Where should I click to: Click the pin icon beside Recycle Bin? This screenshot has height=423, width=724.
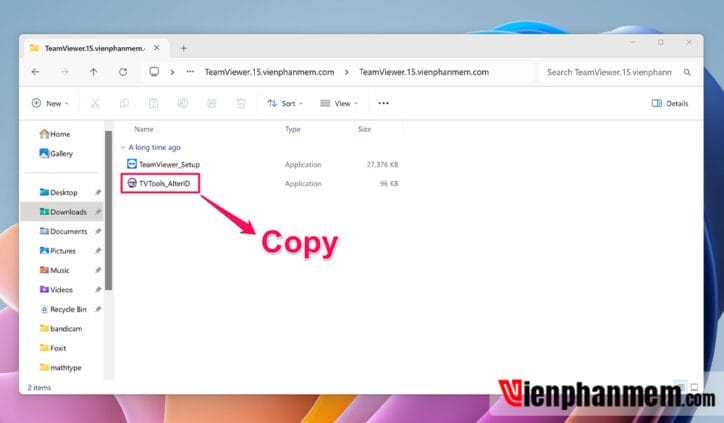coord(98,309)
